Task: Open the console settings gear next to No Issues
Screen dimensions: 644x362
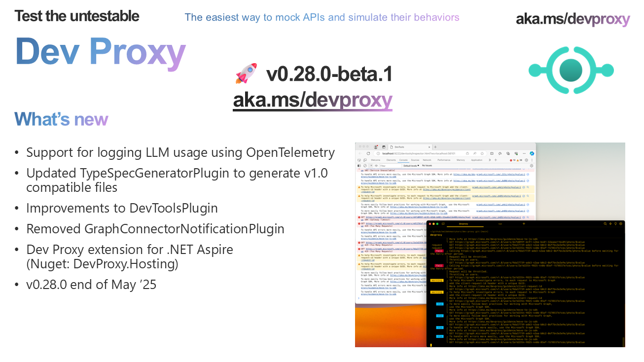Action: tap(532, 166)
